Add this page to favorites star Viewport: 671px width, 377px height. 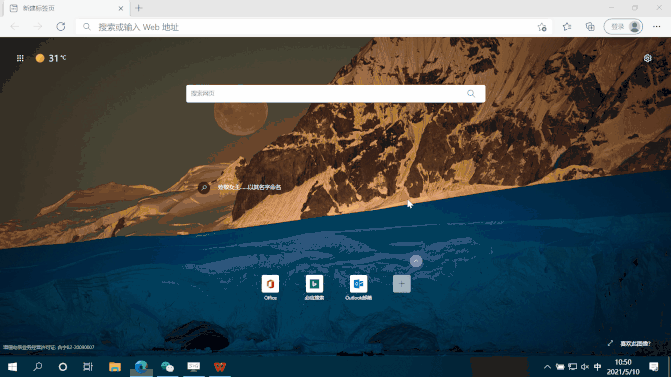[x=542, y=27]
